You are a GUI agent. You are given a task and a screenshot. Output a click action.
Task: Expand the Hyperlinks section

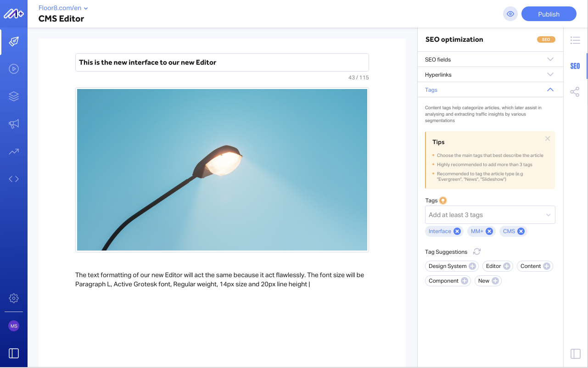point(490,74)
